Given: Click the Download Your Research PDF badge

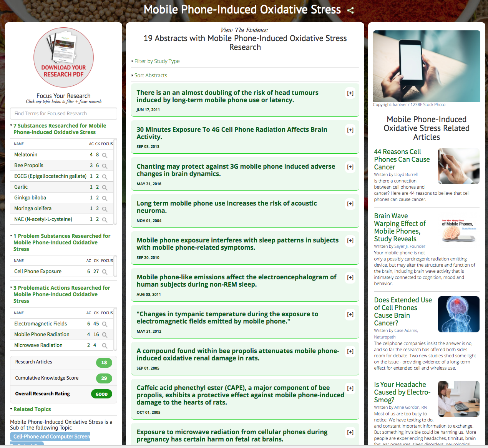Looking at the screenshot, I should [x=63, y=57].
